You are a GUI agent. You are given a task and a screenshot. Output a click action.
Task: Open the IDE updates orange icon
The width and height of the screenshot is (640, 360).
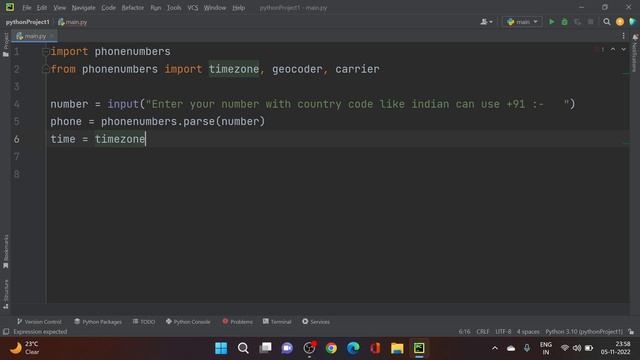(620, 22)
